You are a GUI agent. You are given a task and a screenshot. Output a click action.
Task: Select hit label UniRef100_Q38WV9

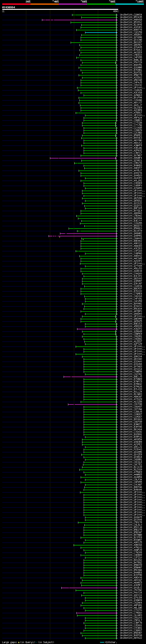pyautogui.click(x=131, y=600)
